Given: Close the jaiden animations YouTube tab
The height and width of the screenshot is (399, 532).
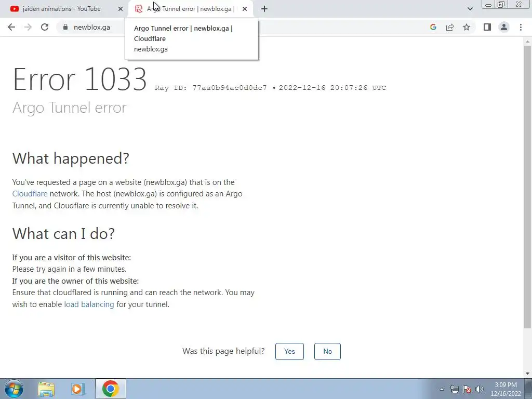Looking at the screenshot, I should click(x=121, y=9).
